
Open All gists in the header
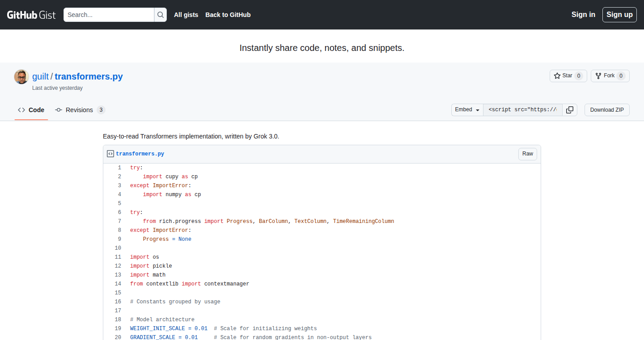coord(186,15)
